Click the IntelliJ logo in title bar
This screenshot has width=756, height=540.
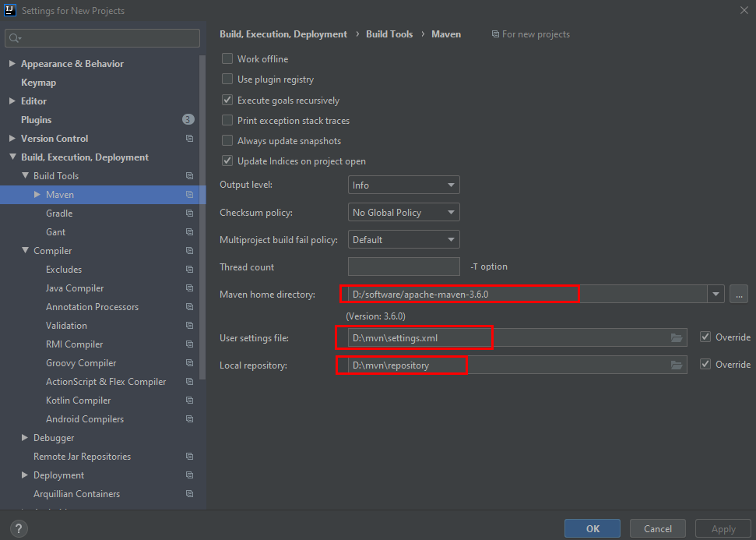click(x=9, y=10)
